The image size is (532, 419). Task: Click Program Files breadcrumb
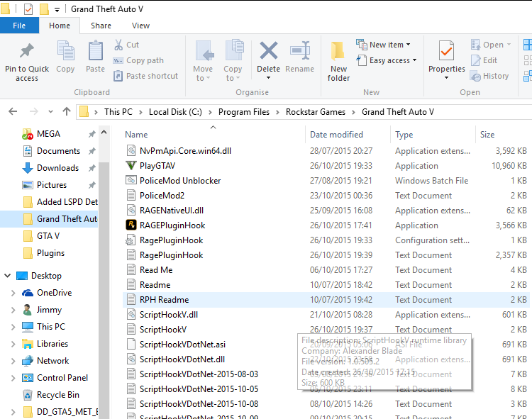tap(243, 112)
